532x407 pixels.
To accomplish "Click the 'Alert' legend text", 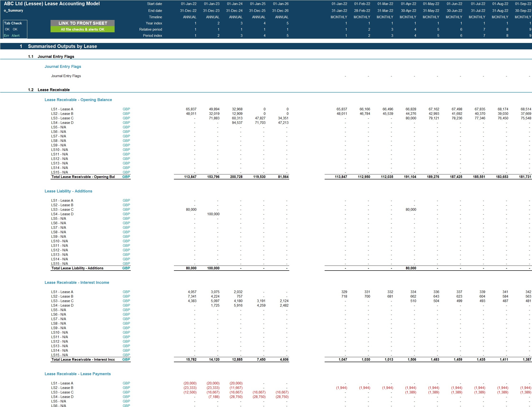I will [x=15, y=36].
